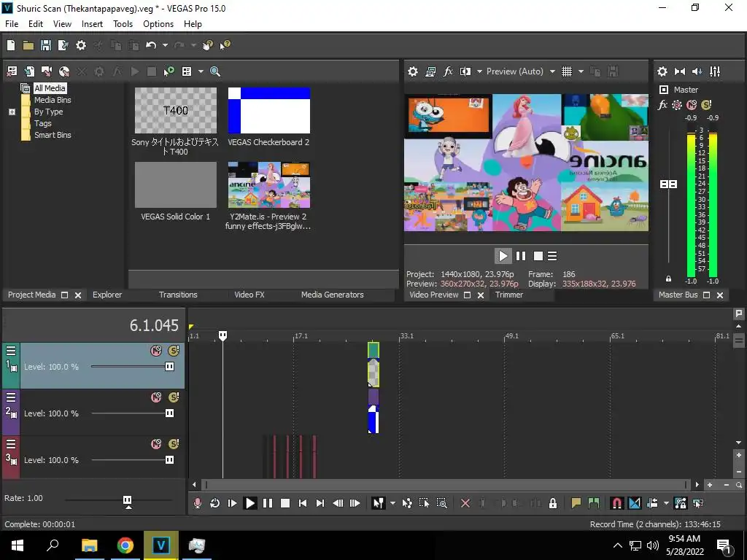Open Video Preview properties gear
The height and width of the screenshot is (560, 747).
tap(413, 71)
